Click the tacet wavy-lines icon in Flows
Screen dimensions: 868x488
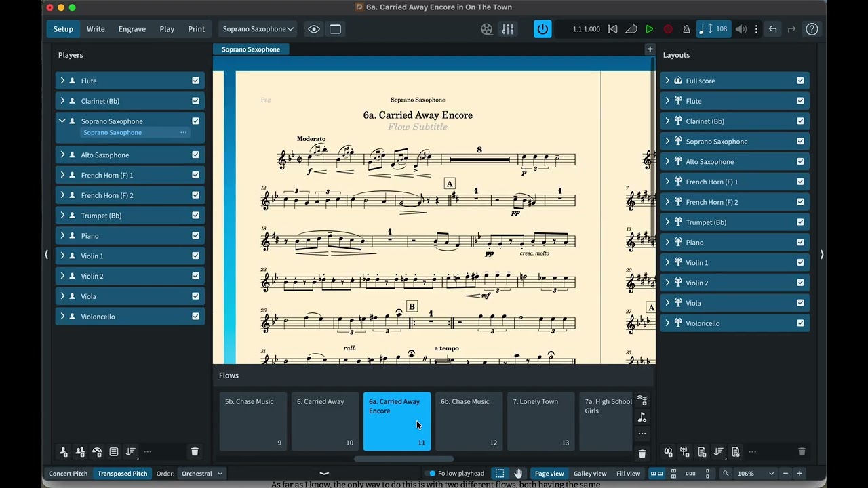coord(642,401)
